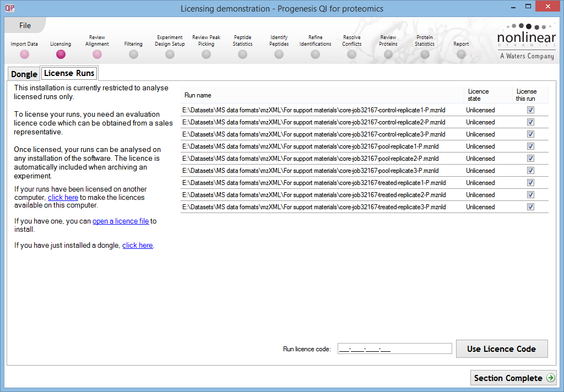Click the Report workflow step circle
This screenshot has width=564, height=392.
461,55
